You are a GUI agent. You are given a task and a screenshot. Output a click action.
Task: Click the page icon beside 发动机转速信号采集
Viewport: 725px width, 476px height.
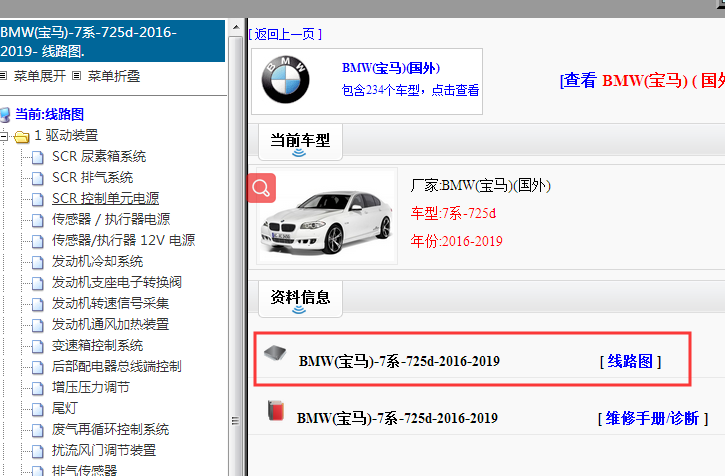tap(37, 304)
